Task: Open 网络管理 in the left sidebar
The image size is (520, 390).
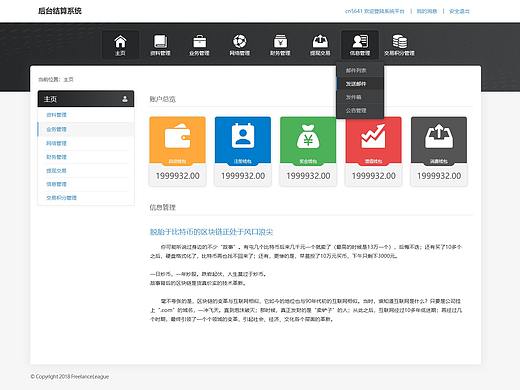Action: point(56,143)
